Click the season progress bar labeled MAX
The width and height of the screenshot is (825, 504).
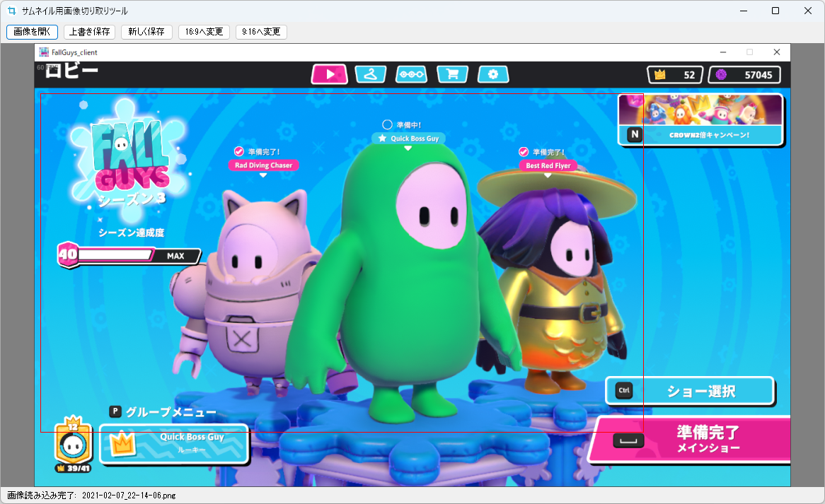click(x=129, y=255)
